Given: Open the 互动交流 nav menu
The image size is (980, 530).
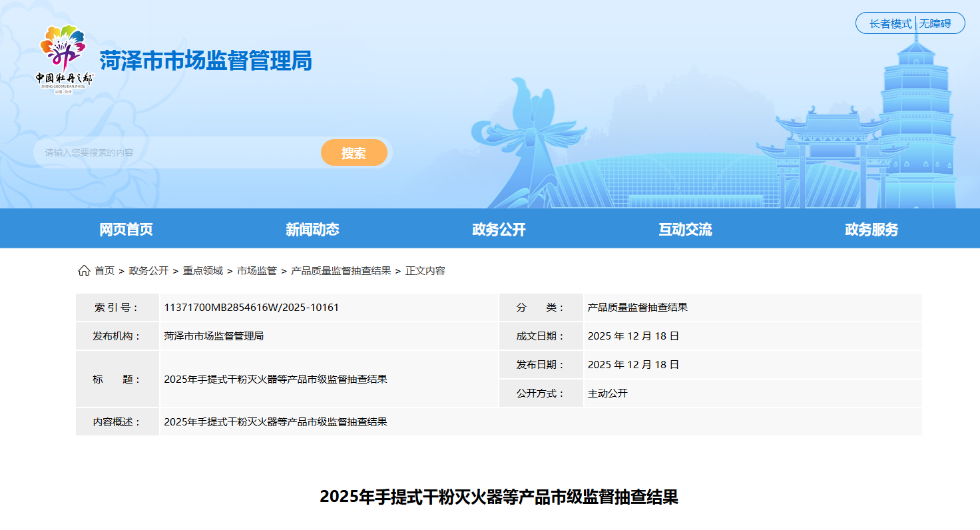Looking at the screenshot, I should pyautogui.click(x=686, y=229).
